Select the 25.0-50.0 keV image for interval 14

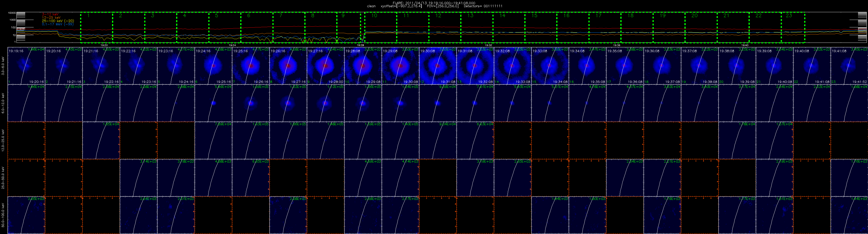click(513, 177)
